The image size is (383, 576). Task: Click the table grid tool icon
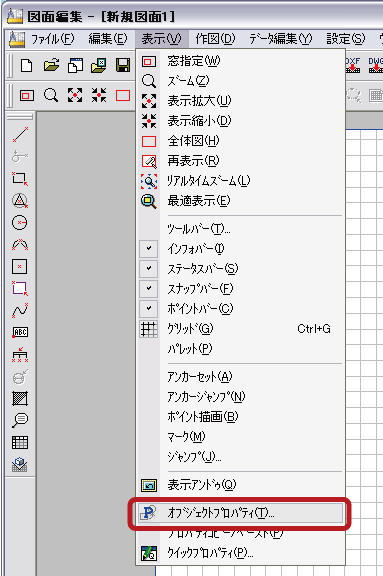[20, 442]
